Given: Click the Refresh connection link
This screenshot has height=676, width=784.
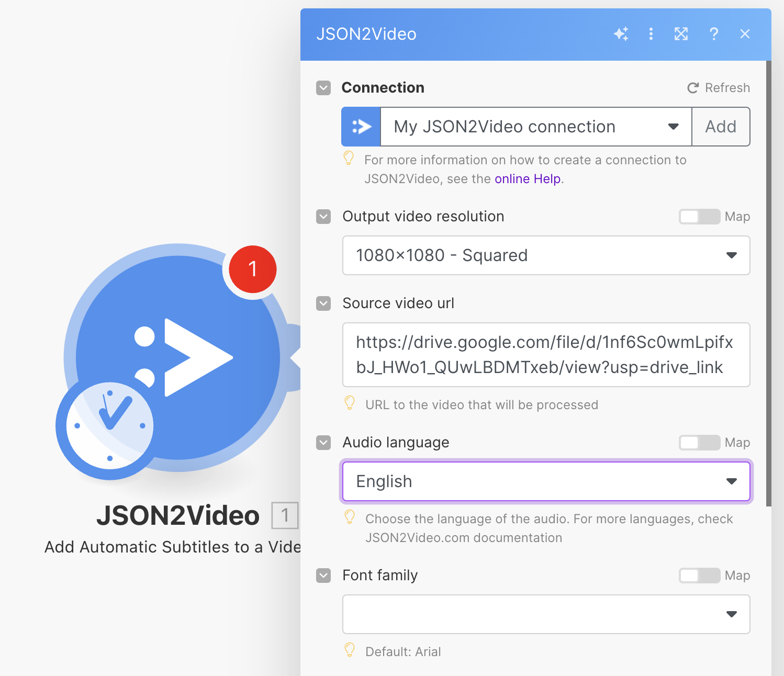Looking at the screenshot, I should pyautogui.click(x=719, y=88).
